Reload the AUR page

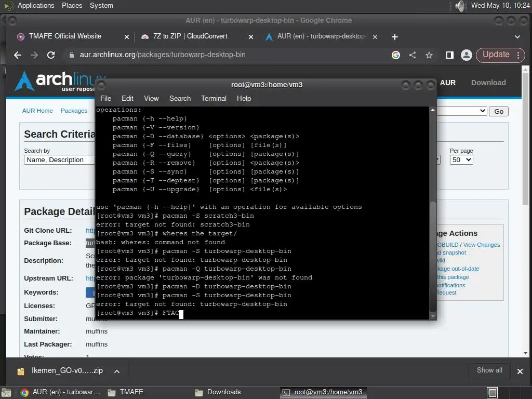click(x=51, y=55)
